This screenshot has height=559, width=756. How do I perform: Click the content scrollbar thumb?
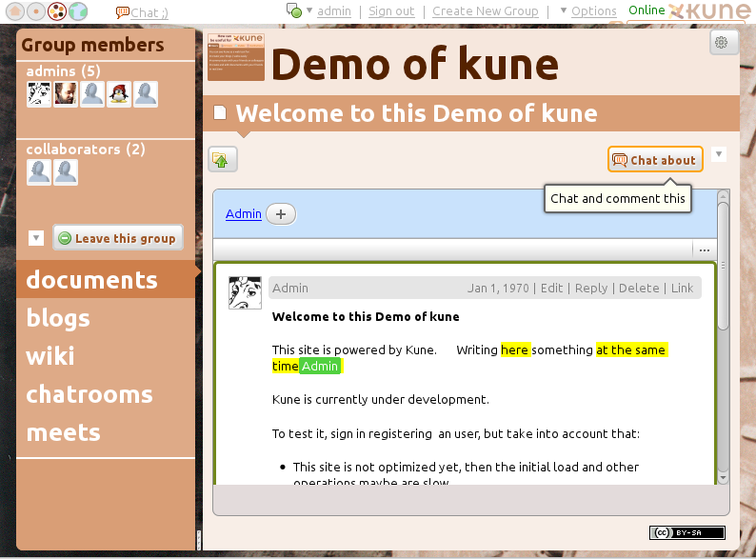723,267
